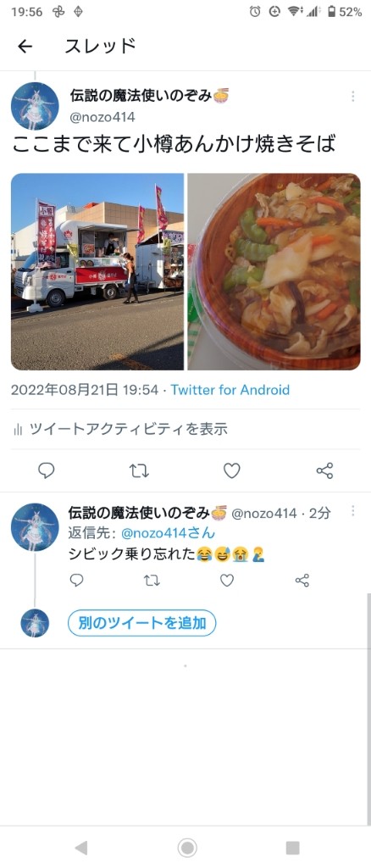Open the Twitter for Android link
The width and height of the screenshot is (371, 868).
coord(230,390)
